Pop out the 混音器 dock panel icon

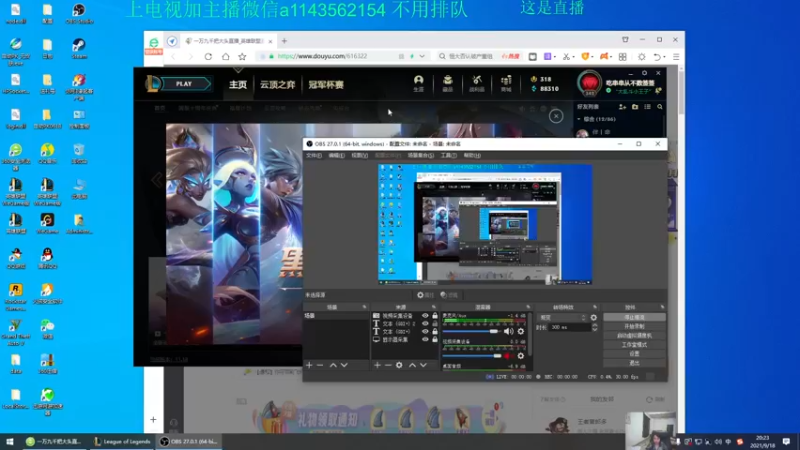tap(528, 307)
